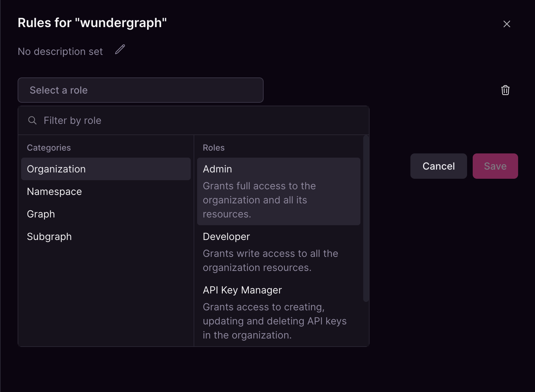
Task: Click the magnifying glass search icon
Action: [x=32, y=120]
